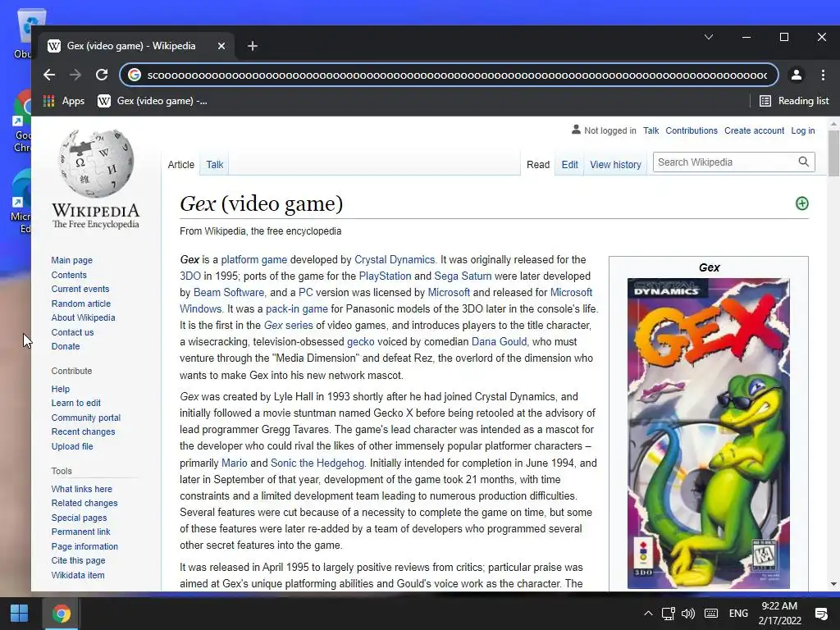
Task: Follow the Crystal Dynamics article link
Action: (395, 259)
